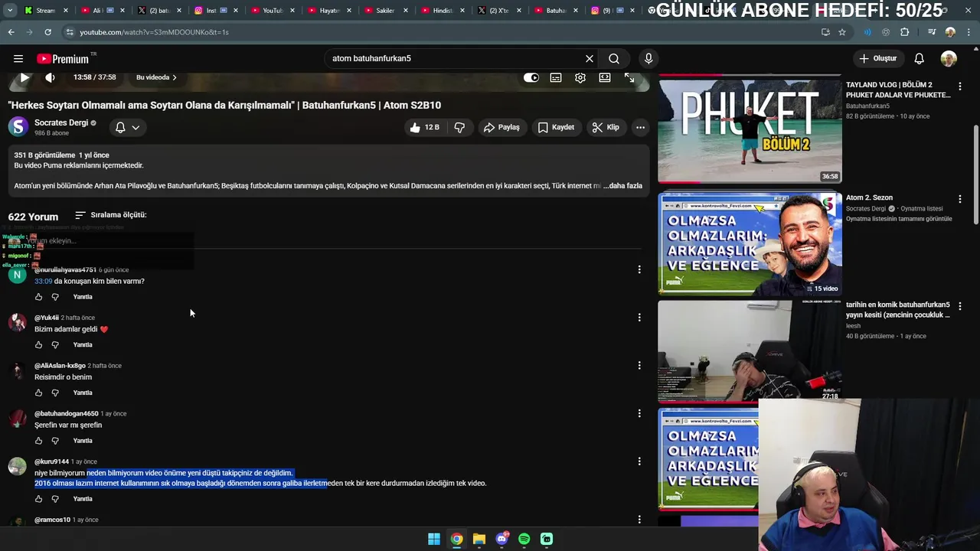This screenshot has width=980, height=551.
Task: Dislike the video
Action: point(459,128)
